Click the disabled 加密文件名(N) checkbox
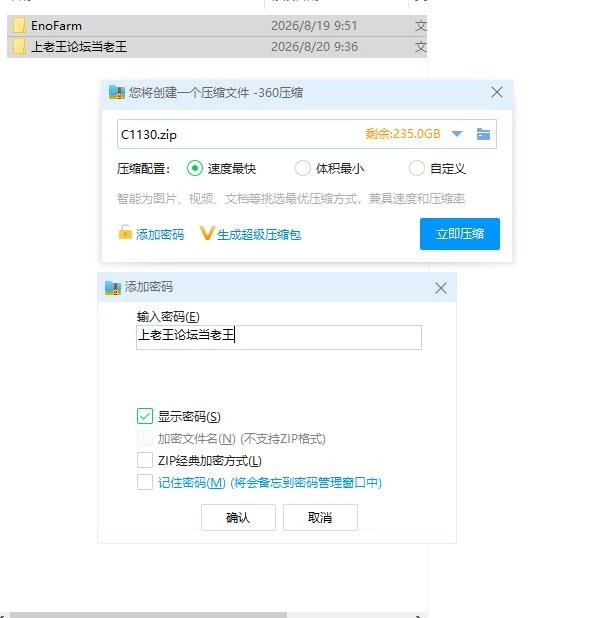Image resolution: width=590 pixels, height=618 pixels. tap(145, 438)
